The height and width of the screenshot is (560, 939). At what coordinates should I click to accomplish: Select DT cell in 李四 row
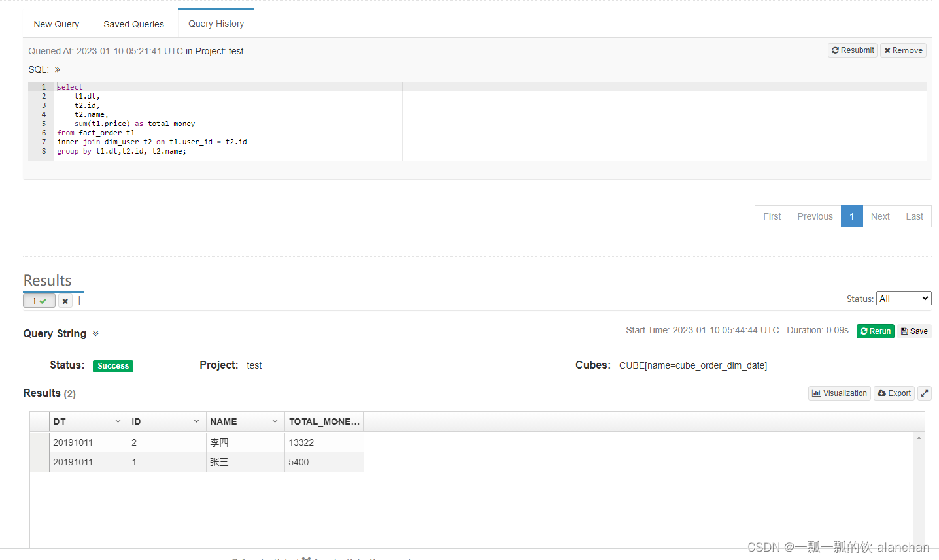point(88,442)
